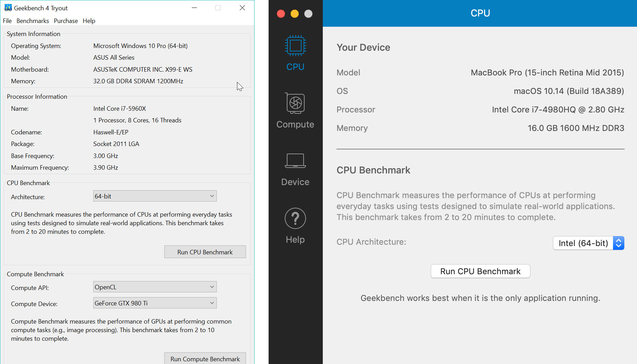The image size is (637, 364).
Task: Open the Compute Device dropdown GeForce GTX 980 Ti
Action: 155,303
